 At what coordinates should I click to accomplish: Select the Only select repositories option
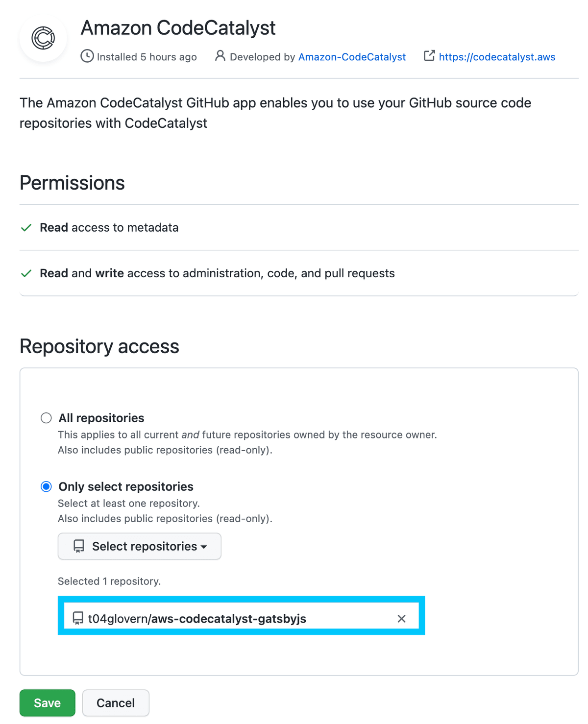pyautogui.click(x=46, y=486)
